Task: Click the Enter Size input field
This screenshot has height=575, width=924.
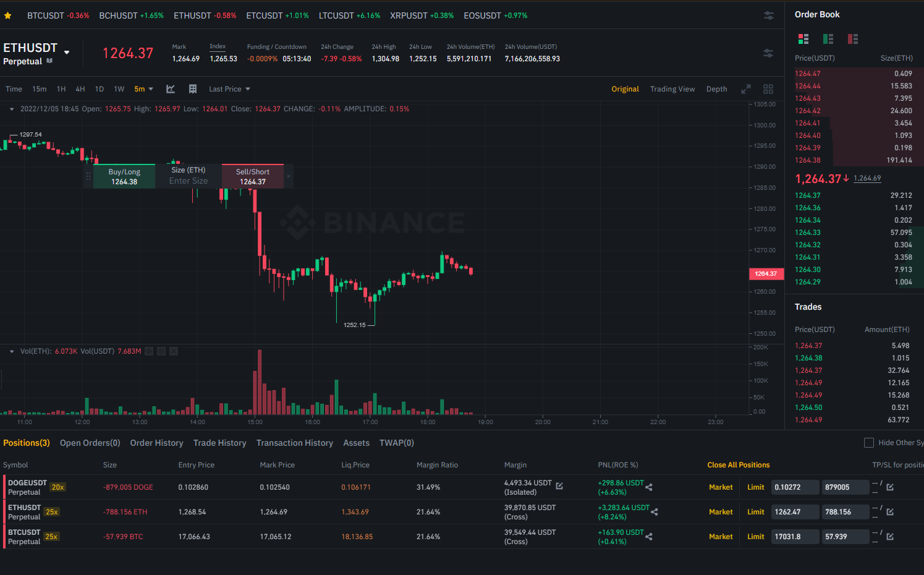Action: click(189, 181)
